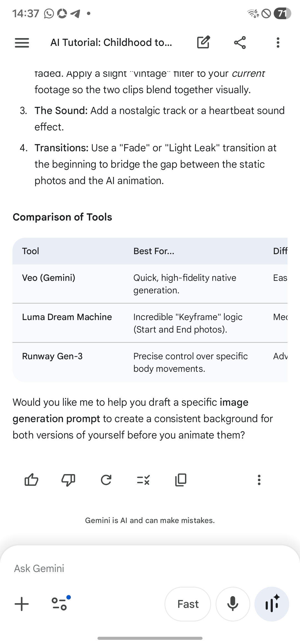This screenshot has width=300, height=644.
Task: Open more options below the response
Action: click(x=259, y=480)
